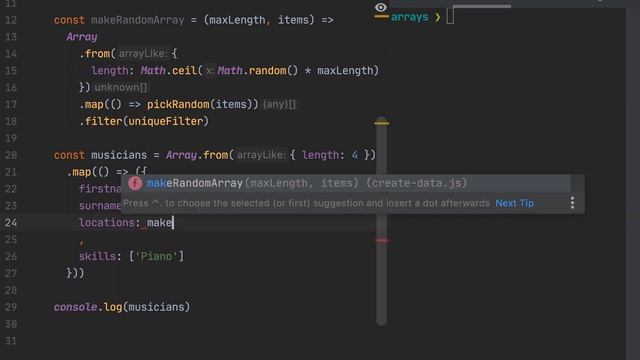Click line number 12 in gutter

[x=11, y=20]
